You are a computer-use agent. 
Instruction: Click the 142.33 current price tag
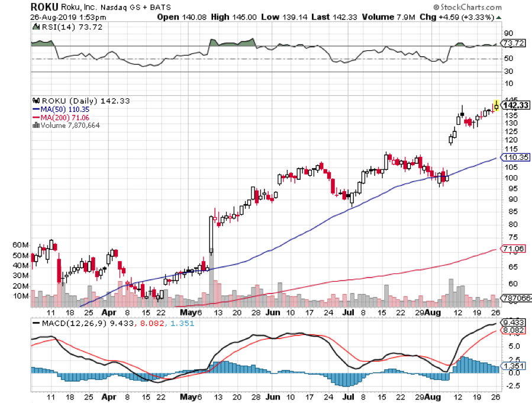click(515, 105)
